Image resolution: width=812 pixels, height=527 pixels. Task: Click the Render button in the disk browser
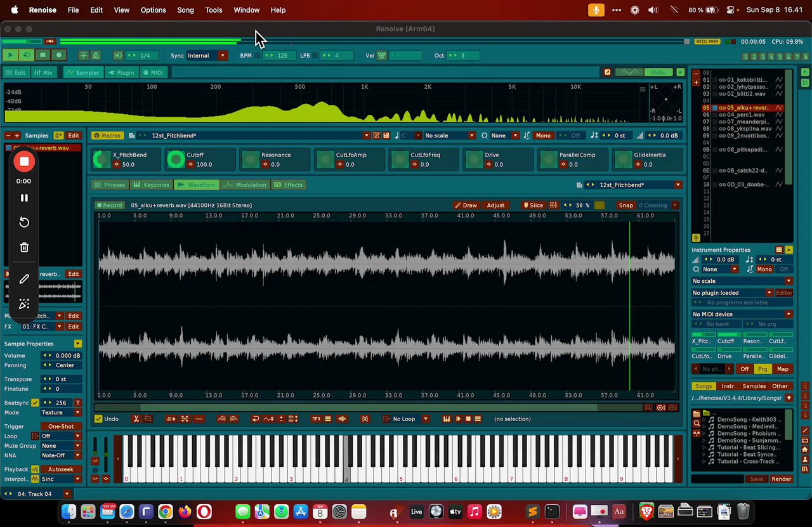(x=781, y=479)
